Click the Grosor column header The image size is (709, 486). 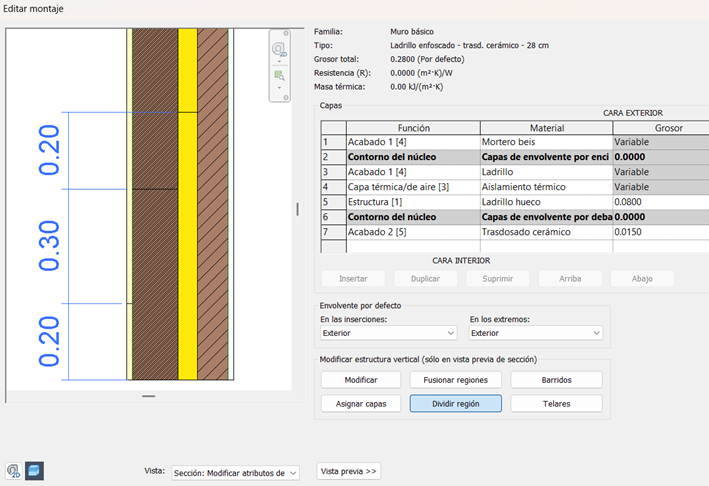coord(661,128)
